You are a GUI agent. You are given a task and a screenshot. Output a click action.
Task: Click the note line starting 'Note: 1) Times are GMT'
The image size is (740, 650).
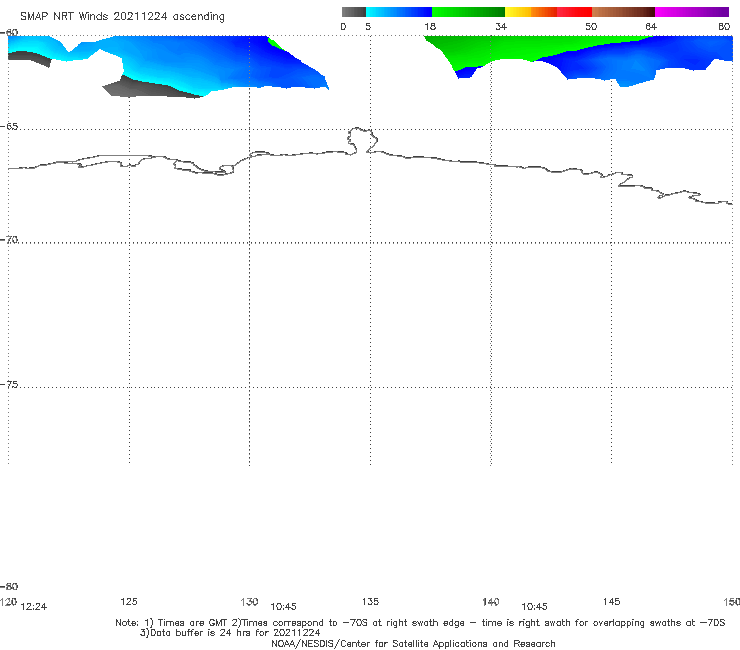point(420,623)
